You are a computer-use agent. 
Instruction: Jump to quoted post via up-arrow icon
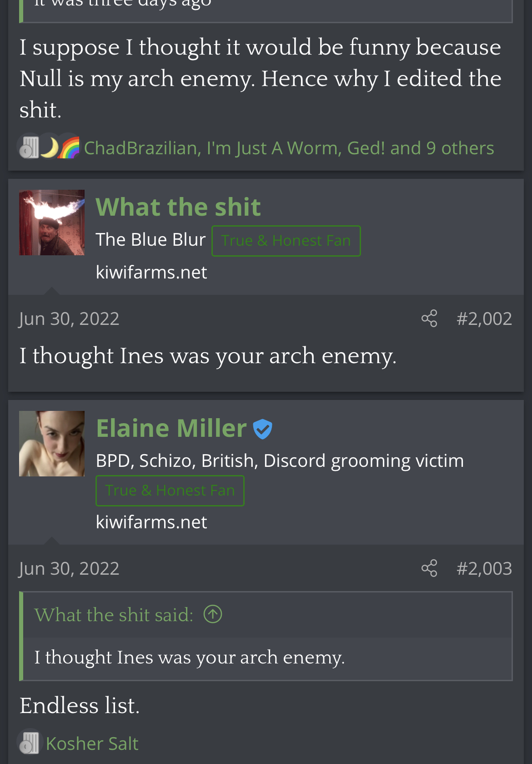(213, 614)
